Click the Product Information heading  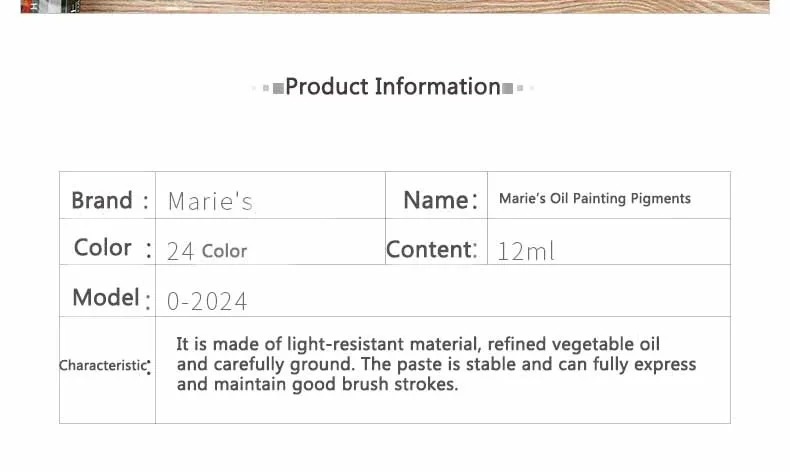pos(392,87)
